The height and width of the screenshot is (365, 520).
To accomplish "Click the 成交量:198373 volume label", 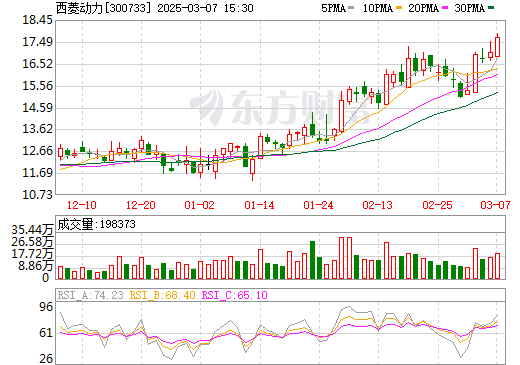I will point(96,224).
